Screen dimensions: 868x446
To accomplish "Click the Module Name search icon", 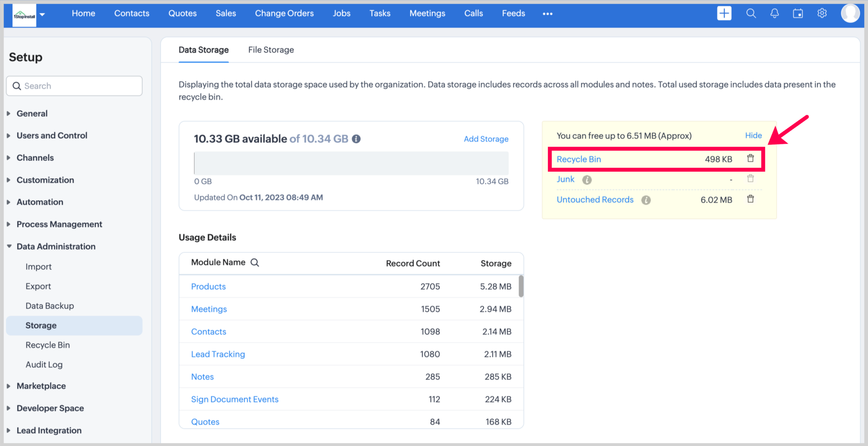I will tap(255, 262).
